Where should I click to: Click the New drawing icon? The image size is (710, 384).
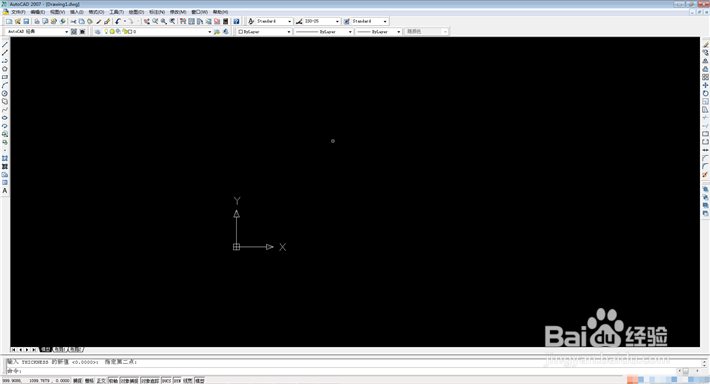coord(9,21)
